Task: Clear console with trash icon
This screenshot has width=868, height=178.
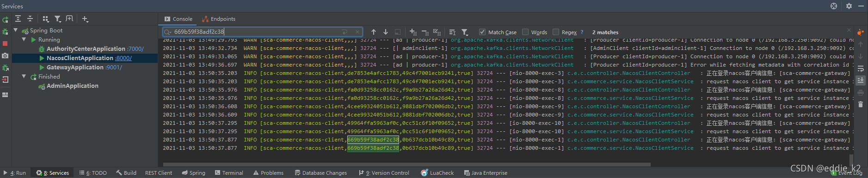Action: click(x=860, y=104)
